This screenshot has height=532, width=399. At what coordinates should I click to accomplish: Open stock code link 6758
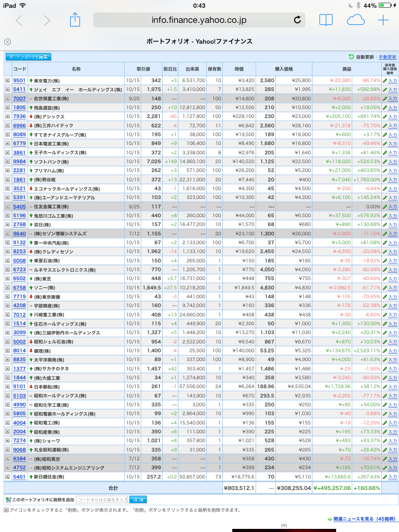[x=19, y=288]
